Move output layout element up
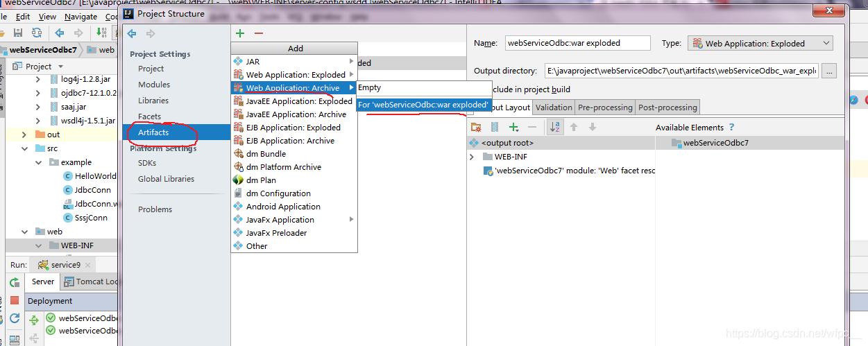The height and width of the screenshot is (346, 868). tap(574, 128)
